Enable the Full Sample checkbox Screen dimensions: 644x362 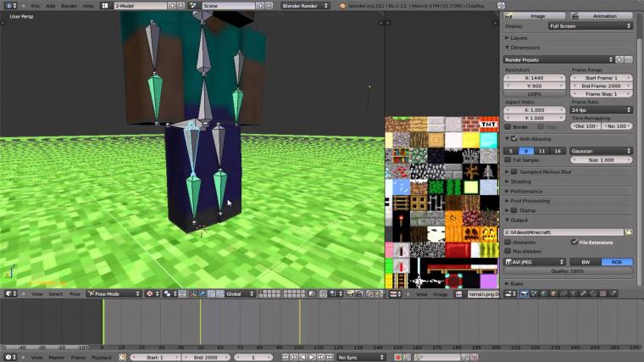coord(508,160)
